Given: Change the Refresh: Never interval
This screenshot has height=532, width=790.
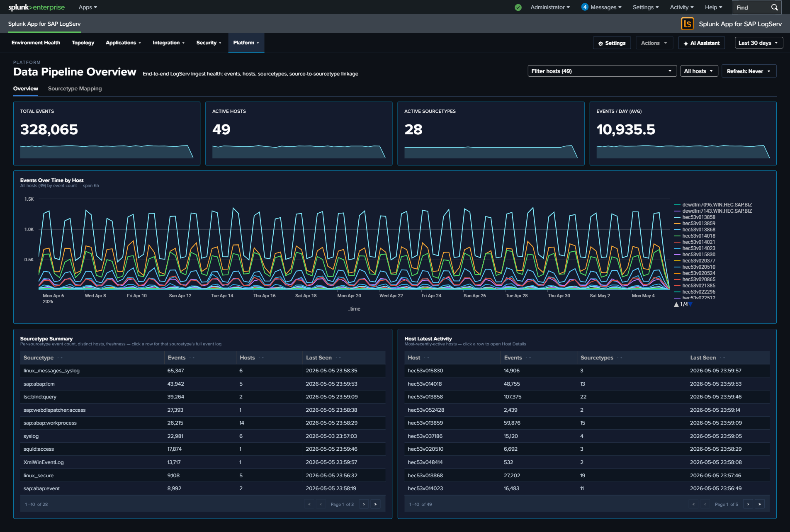Looking at the screenshot, I should [x=749, y=71].
